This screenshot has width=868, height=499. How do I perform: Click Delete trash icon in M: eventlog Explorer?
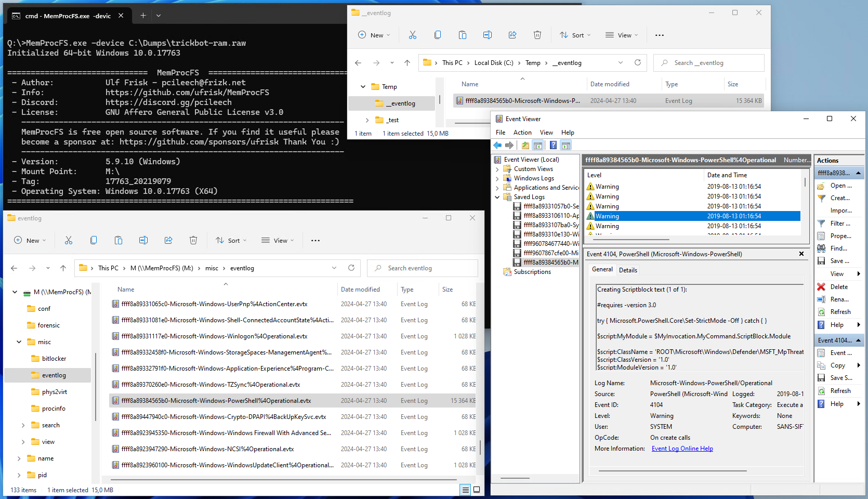193,240
